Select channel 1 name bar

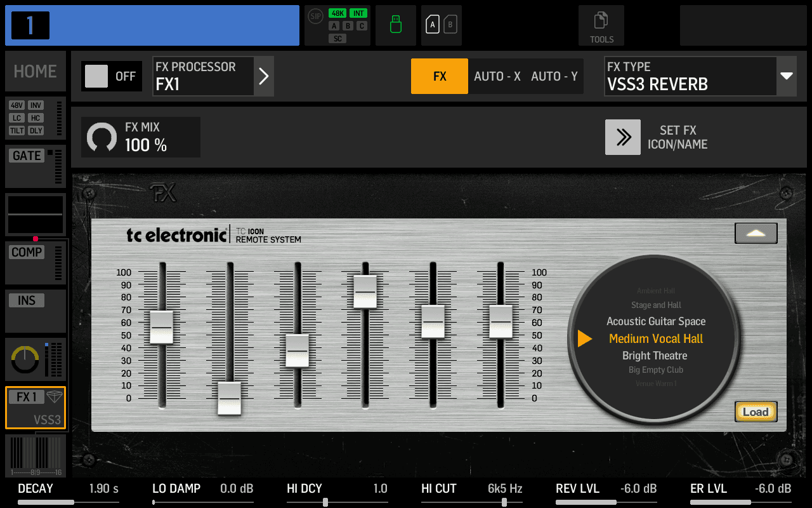tap(152, 25)
